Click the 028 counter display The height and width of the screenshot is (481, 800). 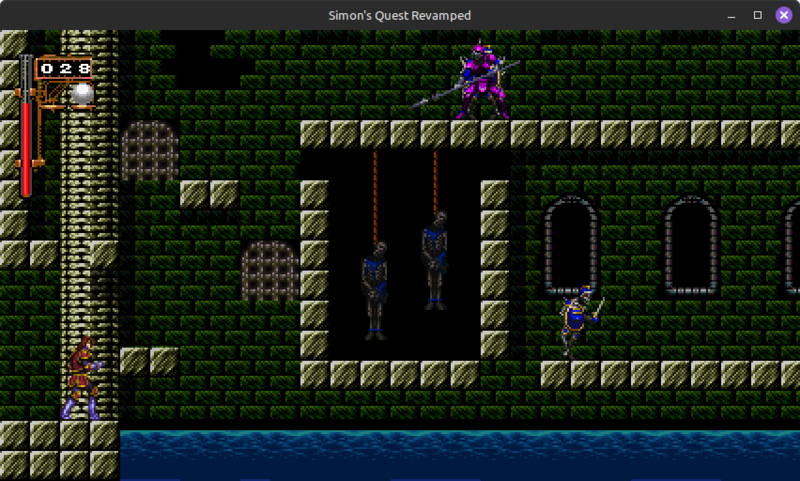click(x=66, y=69)
